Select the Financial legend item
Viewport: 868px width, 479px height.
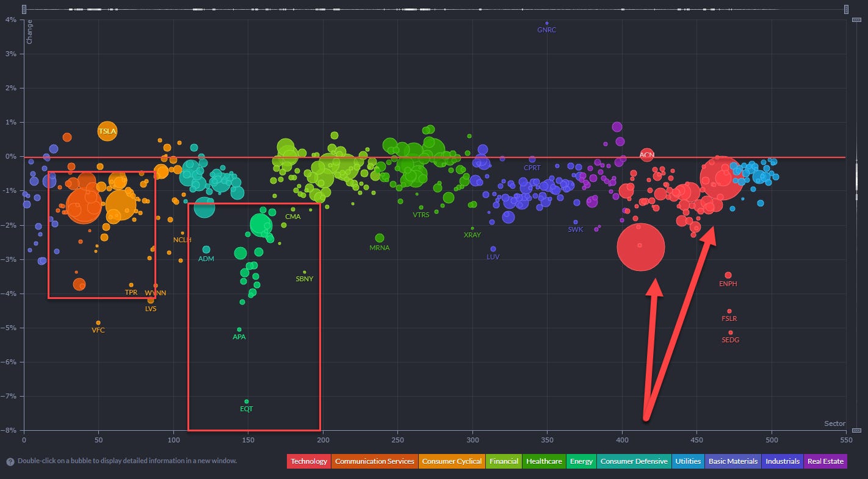504,461
